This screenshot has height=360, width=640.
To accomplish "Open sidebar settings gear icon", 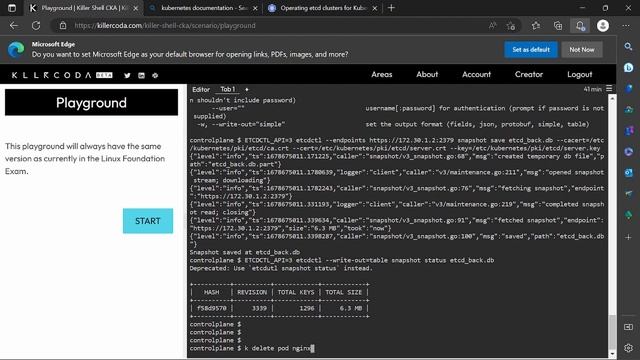I will click(x=629, y=348).
